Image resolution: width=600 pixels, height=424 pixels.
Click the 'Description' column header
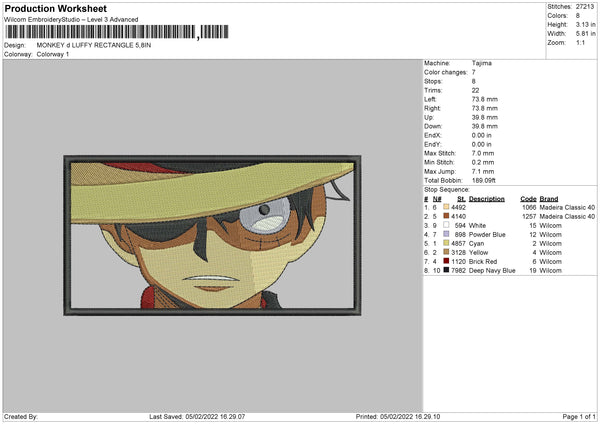[487, 199]
